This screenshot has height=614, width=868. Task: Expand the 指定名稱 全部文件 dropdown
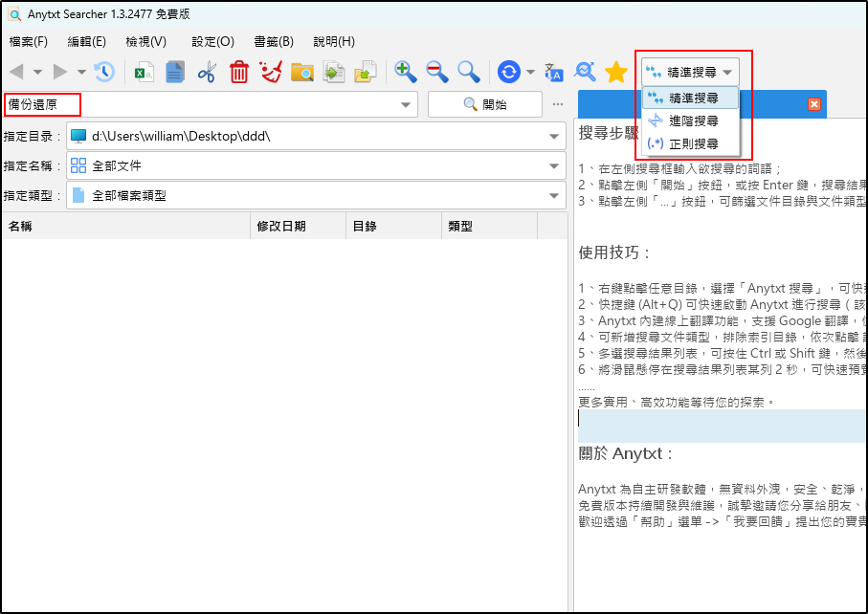[553, 167]
